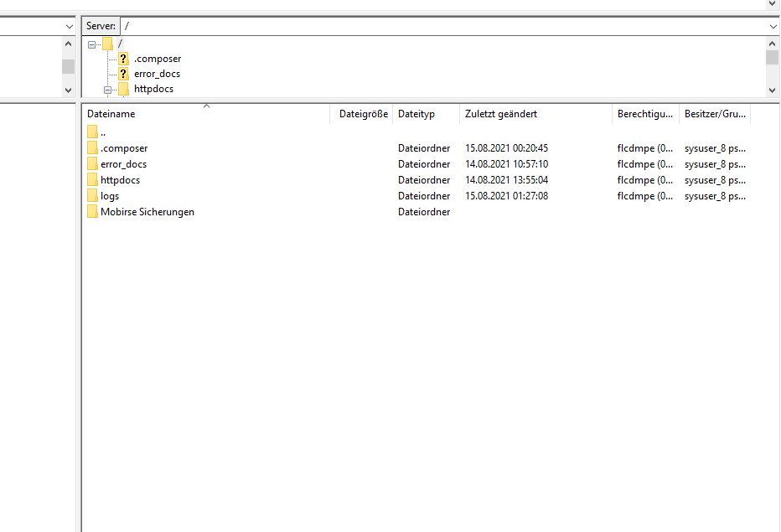Open the local path dropdown arrow
The image size is (781, 532).
[69, 27]
